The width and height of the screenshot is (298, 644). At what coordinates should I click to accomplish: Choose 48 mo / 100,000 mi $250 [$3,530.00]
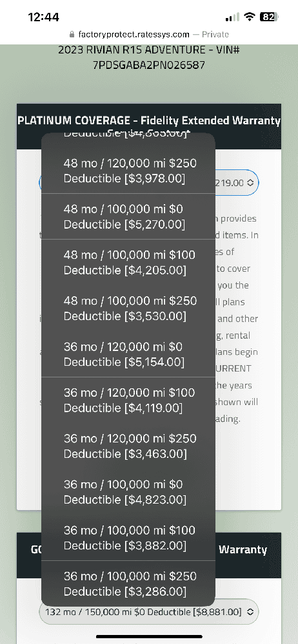128,308
